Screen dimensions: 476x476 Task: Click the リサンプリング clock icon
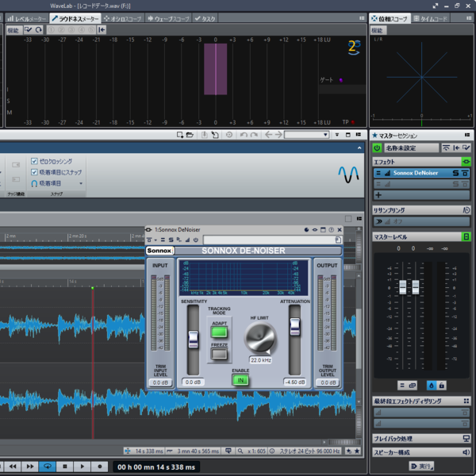point(466,209)
